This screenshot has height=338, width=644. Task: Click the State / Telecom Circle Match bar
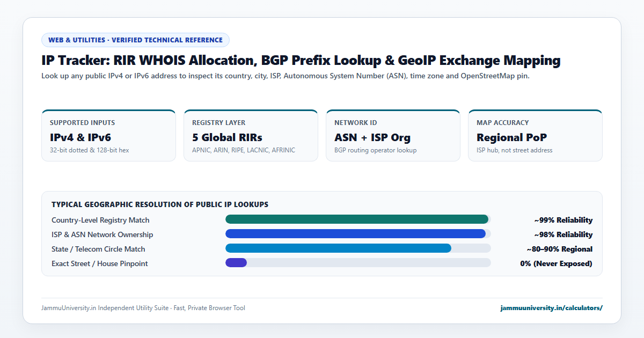click(338, 248)
